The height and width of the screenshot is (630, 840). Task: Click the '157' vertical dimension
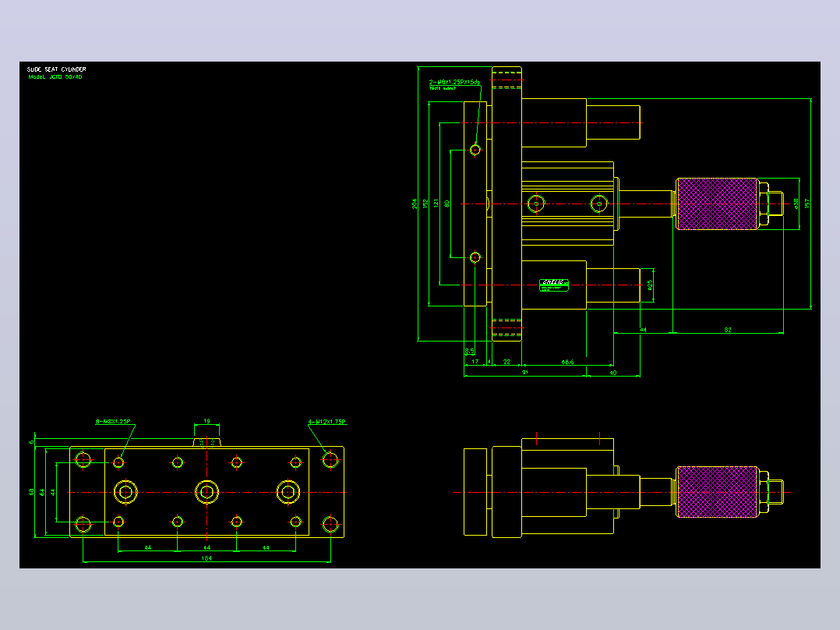click(x=806, y=204)
